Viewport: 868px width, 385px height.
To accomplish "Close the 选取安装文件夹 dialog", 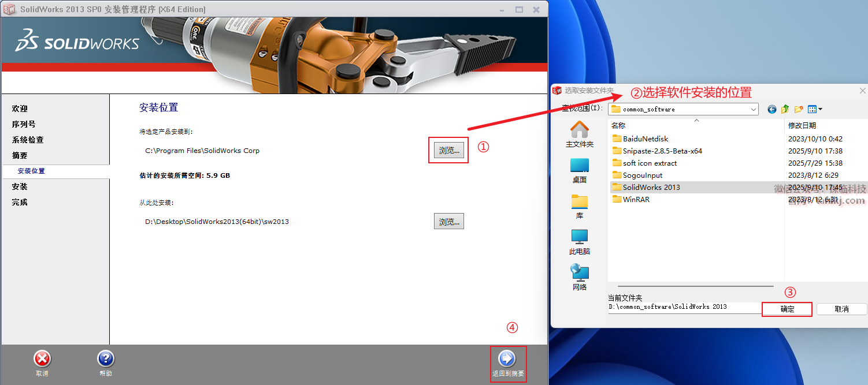I will [862, 91].
